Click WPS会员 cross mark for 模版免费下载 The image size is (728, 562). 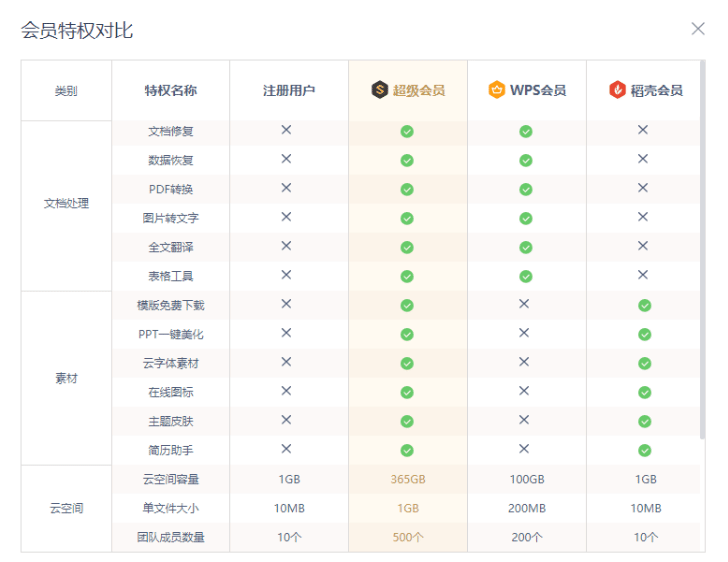click(x=524, y=304)
